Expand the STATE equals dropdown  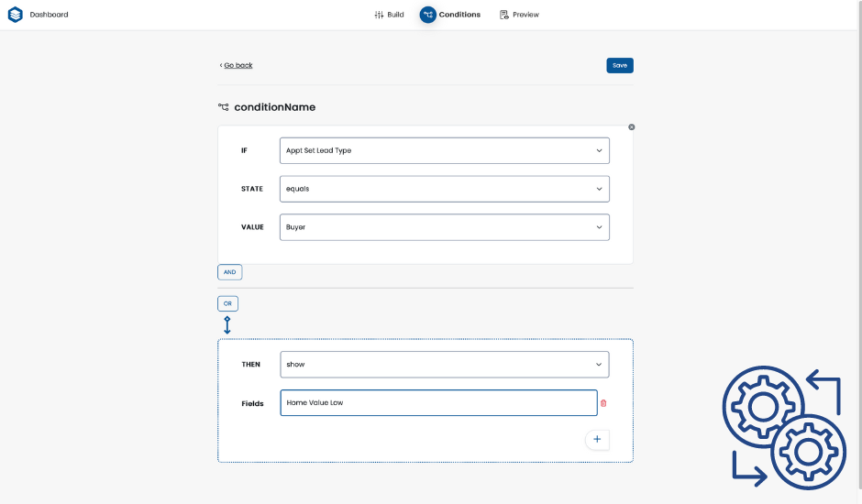(444, 189)
